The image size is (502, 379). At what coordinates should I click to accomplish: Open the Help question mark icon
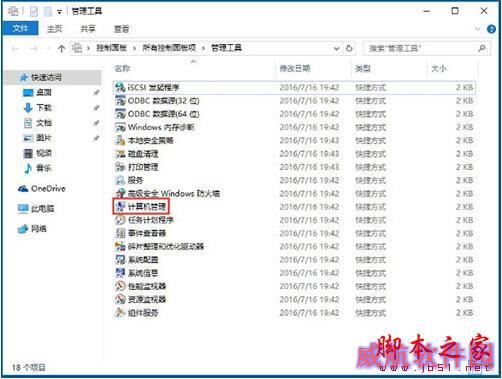[491, 29]
